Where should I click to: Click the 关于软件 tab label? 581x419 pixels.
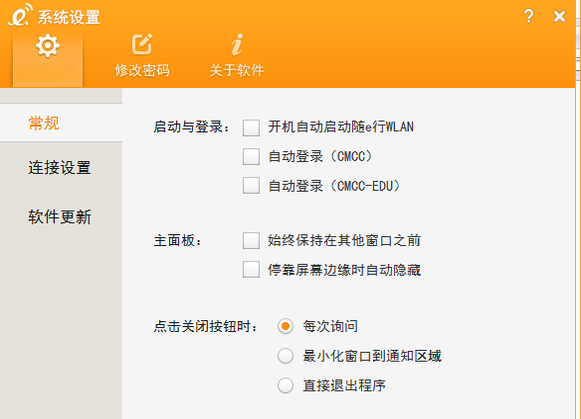(x=237, y=70)
